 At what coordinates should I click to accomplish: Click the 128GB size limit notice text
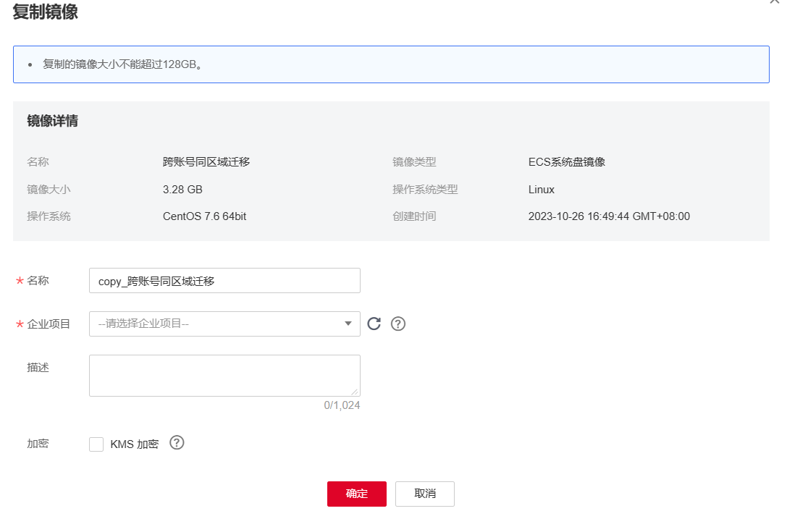click(123, 64)
